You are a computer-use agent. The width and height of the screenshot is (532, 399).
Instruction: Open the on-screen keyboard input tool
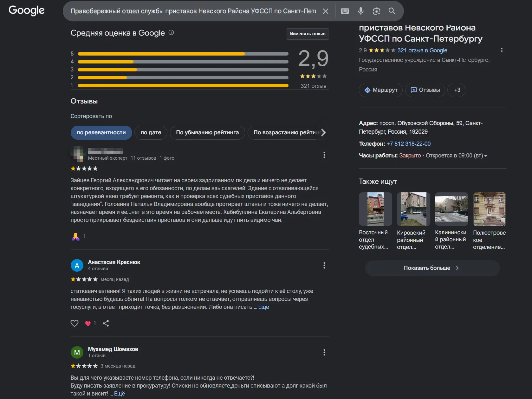coord(345,11)
